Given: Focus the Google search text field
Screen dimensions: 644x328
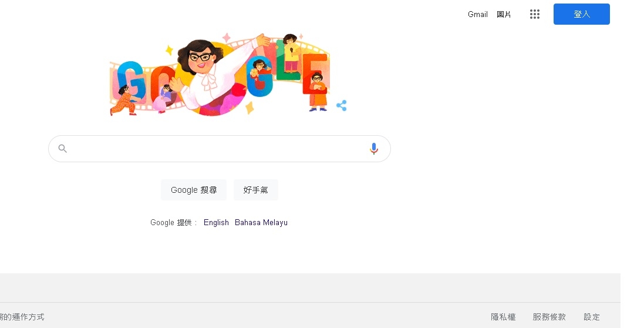Looking at the screenshot, I should click(217, 149).
